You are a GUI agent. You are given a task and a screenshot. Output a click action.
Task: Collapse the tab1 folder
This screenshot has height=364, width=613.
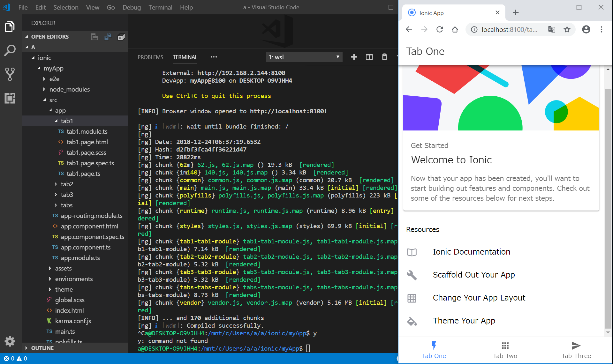pyautogui.click(x=57, y=121)
